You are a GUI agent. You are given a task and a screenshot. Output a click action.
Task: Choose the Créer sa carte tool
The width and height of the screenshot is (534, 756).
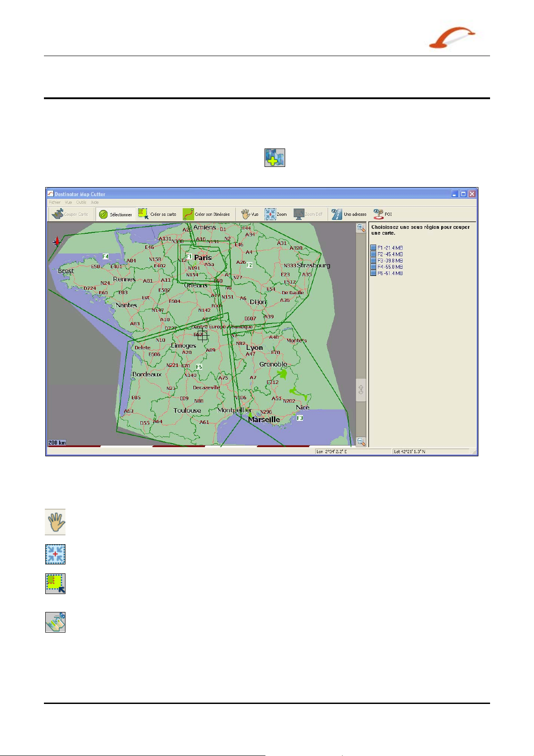[157, 214]
